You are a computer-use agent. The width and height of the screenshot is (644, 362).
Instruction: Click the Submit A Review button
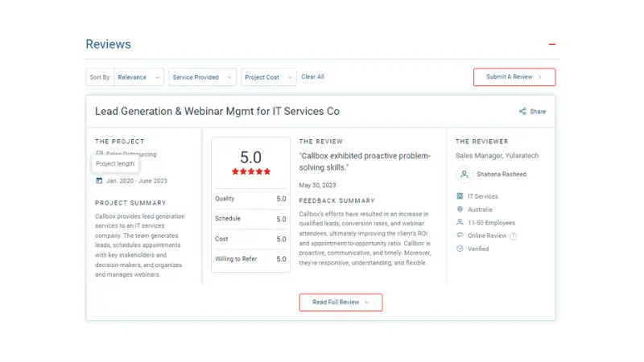[x=514, y=77]
